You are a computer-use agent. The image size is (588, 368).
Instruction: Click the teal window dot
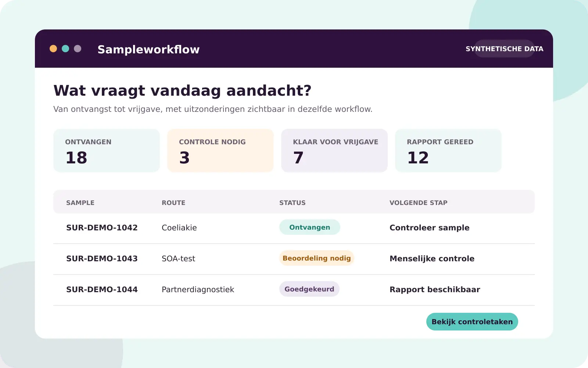[x=65, y=49]
